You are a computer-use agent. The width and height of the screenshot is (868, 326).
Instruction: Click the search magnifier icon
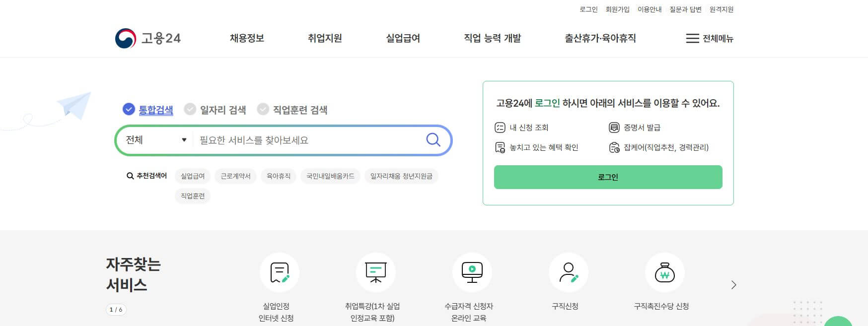(x=433, y=140)
